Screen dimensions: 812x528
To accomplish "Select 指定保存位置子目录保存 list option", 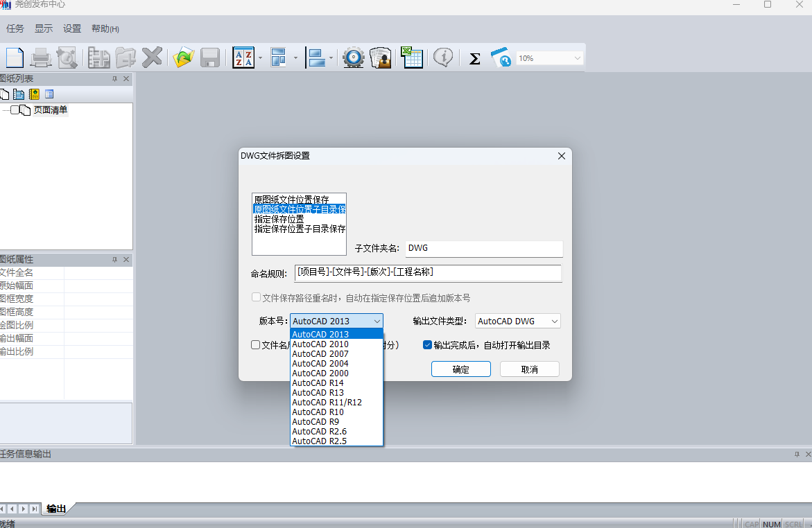I will [300, 229].
